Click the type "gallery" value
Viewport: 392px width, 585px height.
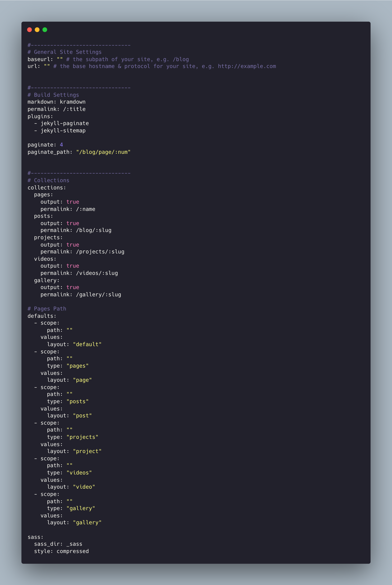(81, 508)
